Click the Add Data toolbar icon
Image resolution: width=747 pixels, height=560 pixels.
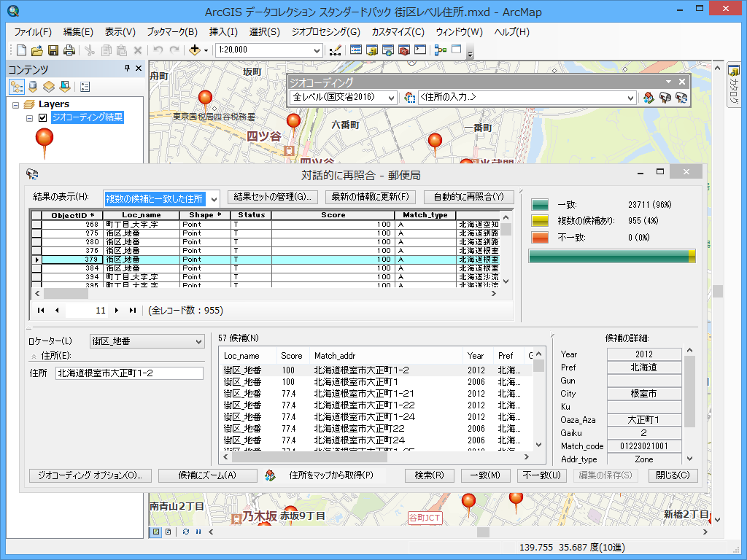coord(195,50)
